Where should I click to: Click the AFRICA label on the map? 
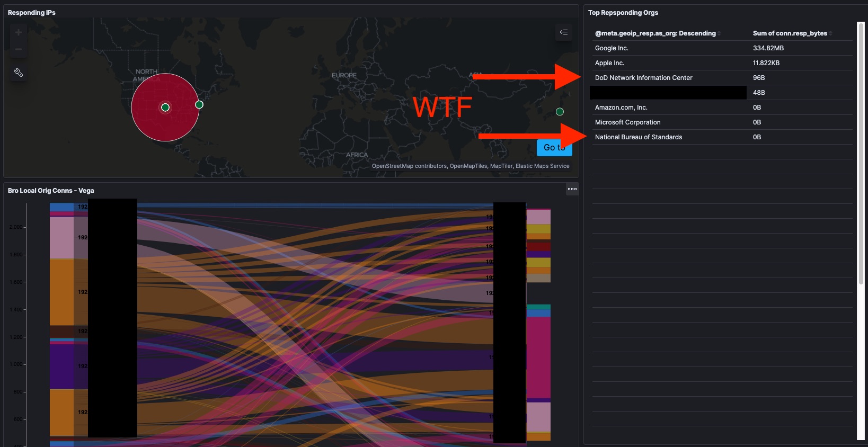click(357, 155)
